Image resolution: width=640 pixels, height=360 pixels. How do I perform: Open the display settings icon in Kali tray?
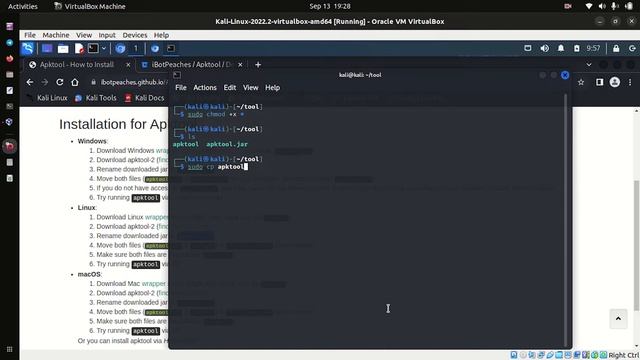click(528, 48)
